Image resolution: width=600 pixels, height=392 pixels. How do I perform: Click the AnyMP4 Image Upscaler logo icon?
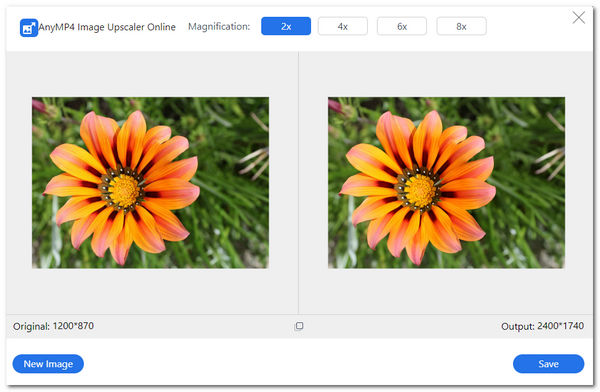click(x=29, y=28)
